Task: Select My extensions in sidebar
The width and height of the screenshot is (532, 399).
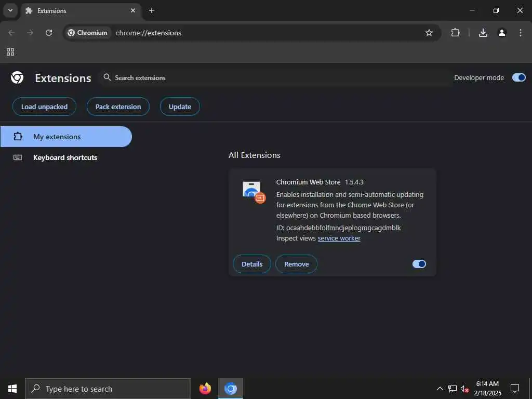Action: tap(66, 137)
